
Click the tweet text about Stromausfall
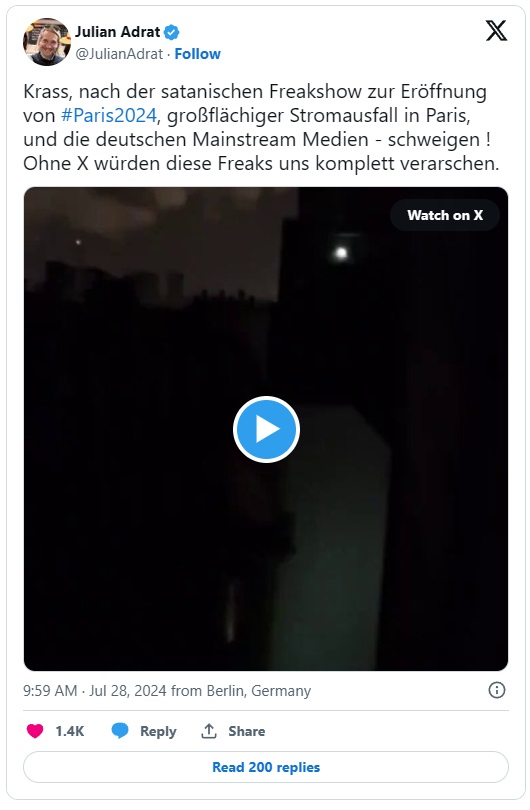click(x=261, y=127)
